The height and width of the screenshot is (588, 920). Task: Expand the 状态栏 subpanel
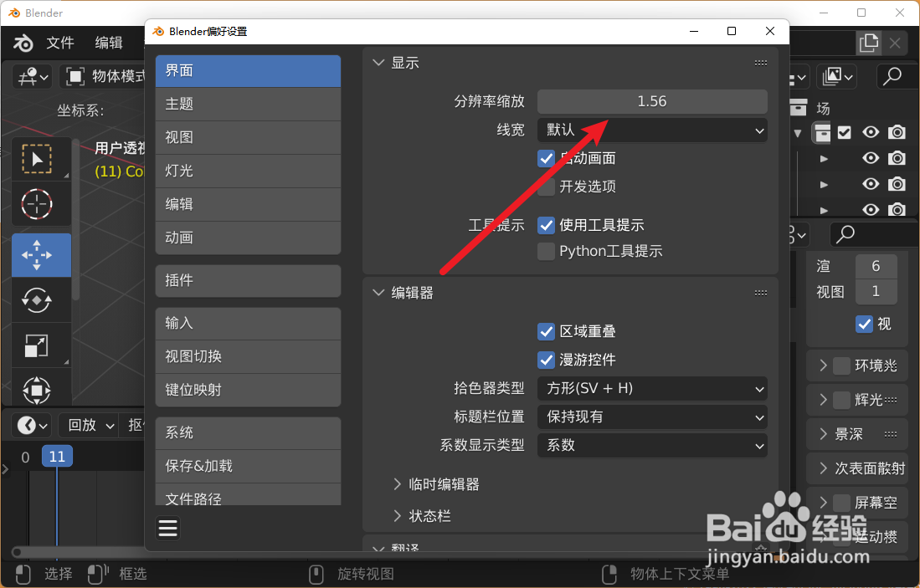(x=398, y=516)
